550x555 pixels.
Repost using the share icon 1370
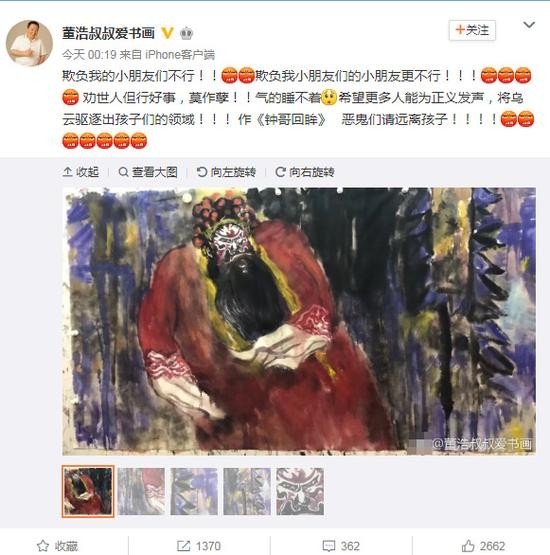[x=199, y=546]
